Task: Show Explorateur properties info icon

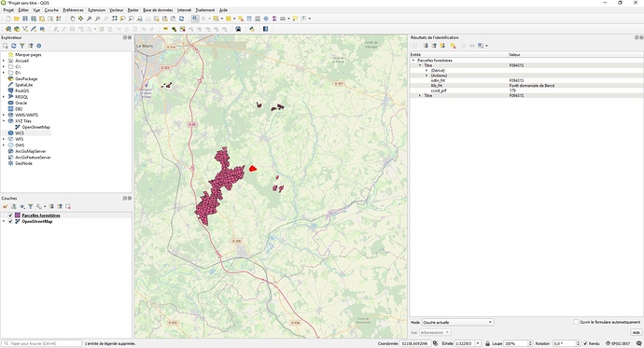Action: click(x=39, y=46)
